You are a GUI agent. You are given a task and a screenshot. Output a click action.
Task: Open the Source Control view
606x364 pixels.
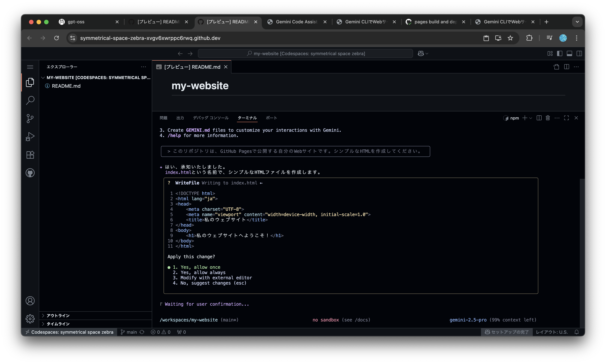click(30, 118)
